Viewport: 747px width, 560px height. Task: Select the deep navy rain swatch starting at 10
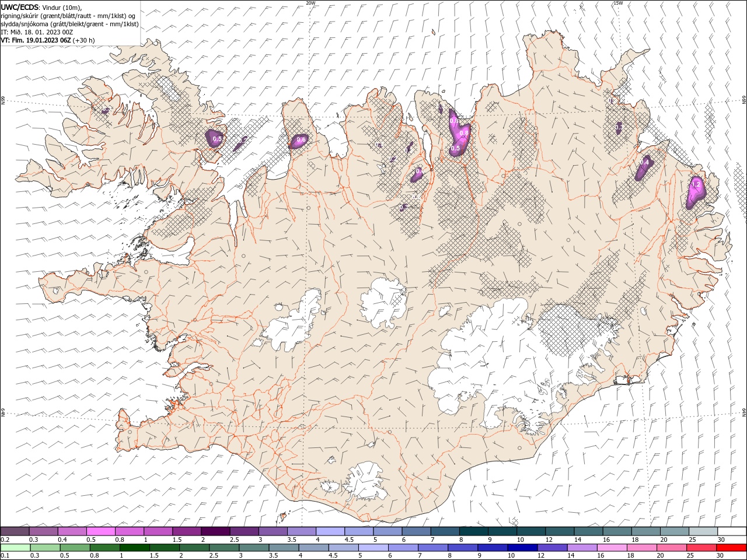click(522, 547)
